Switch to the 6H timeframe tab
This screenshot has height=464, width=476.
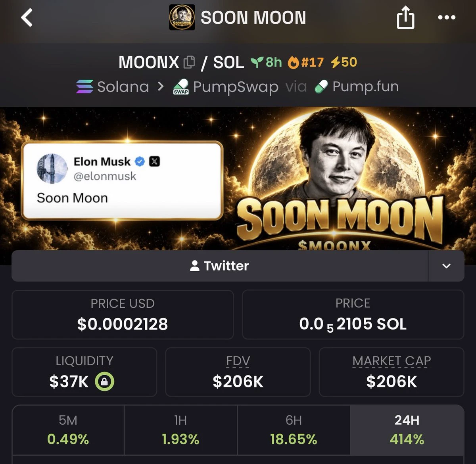pyautogui.click(x=294, y=430)
